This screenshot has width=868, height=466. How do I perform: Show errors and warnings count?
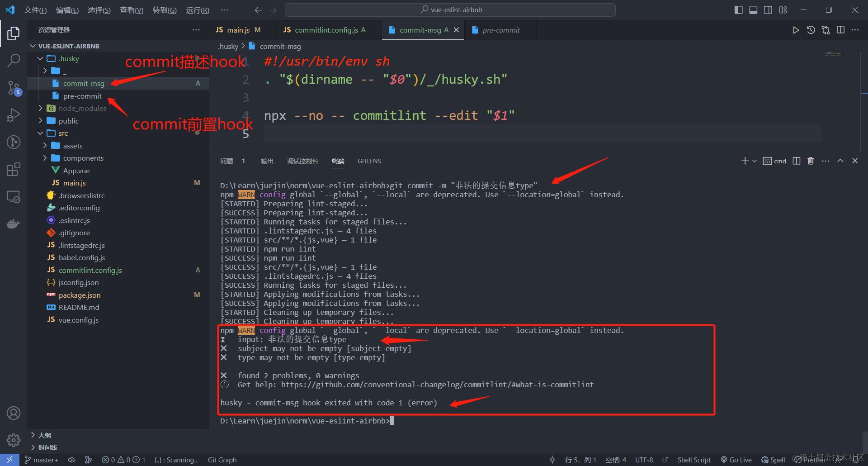click(123, 460)
